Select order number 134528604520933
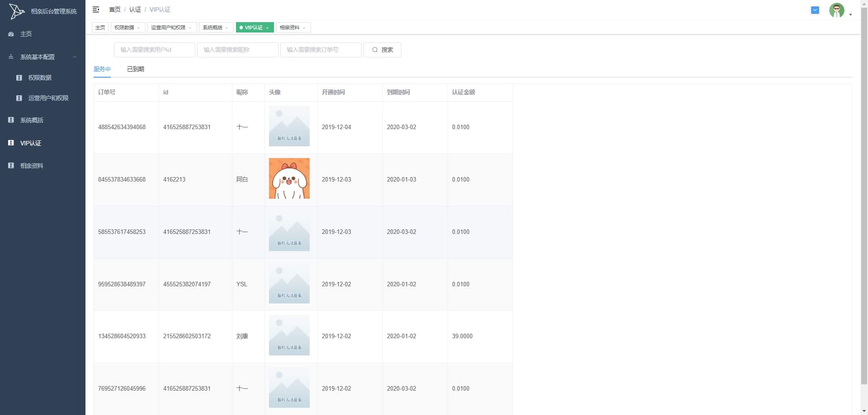This screenshot has height=415, width=868. tap(122, 336)
